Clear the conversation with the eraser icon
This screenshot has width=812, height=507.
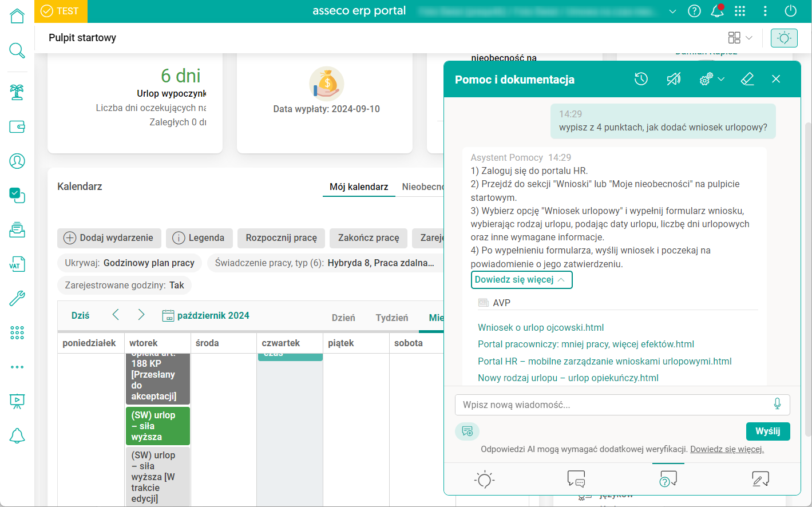click(747, 79)
